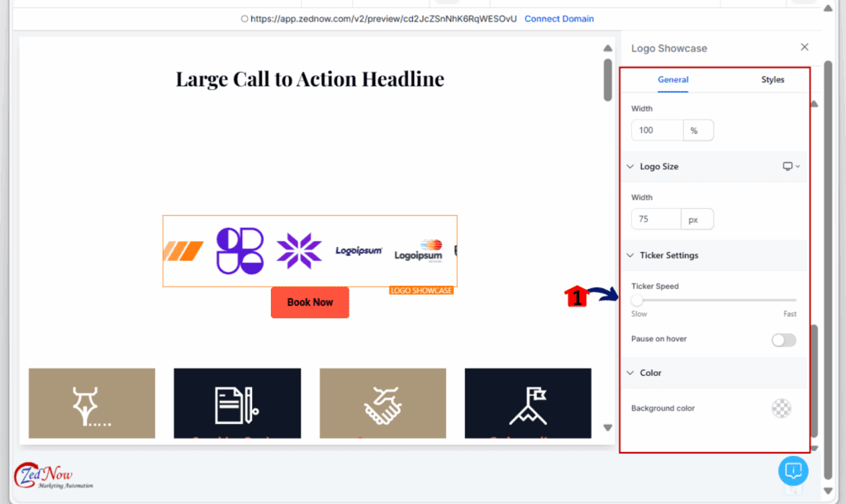The image size is (846, 504).
Task: Click the ZedNow Marketing Automation logo
Action: tap(54, 475)
